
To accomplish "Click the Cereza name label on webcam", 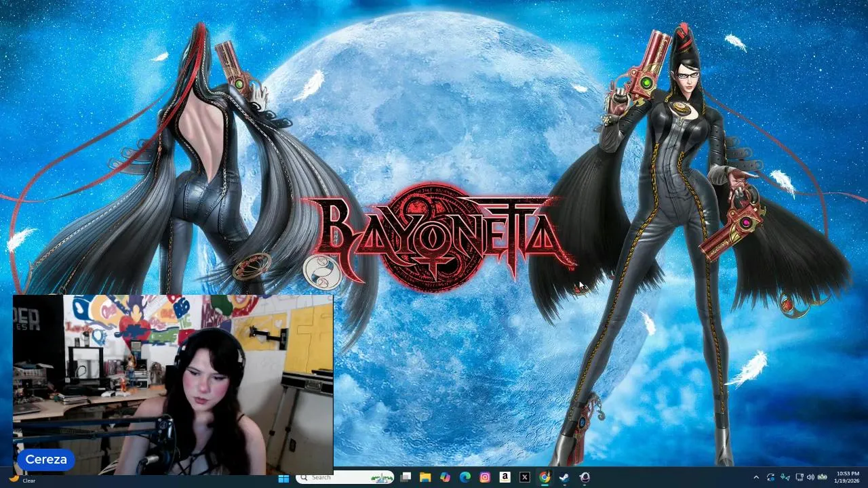I will (46, 460).
